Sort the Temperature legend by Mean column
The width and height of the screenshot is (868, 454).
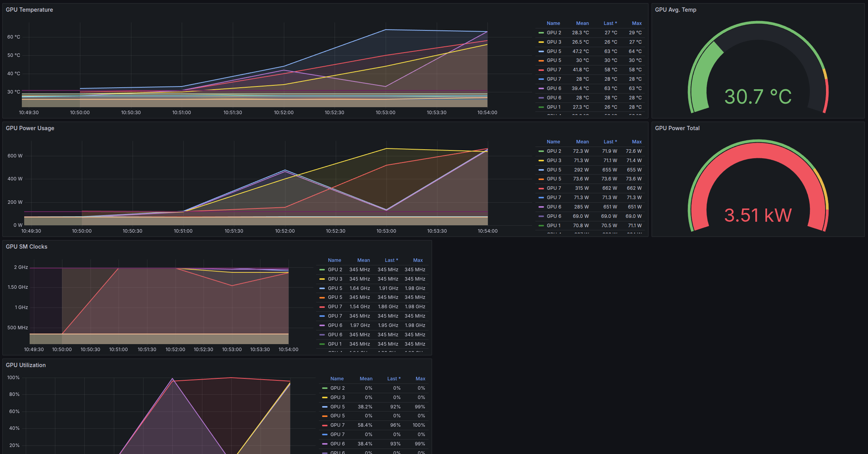[582, 23]
